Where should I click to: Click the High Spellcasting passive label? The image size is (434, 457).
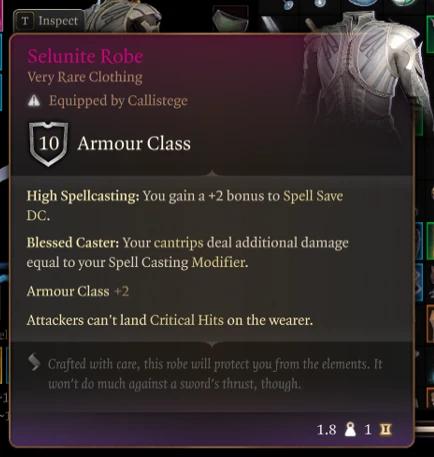(83, 196)
